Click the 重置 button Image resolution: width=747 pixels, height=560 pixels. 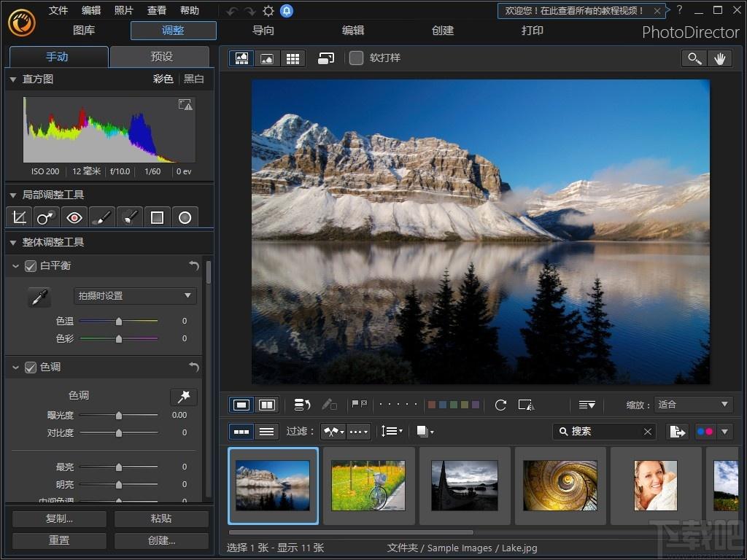click(x=60, y=540)
